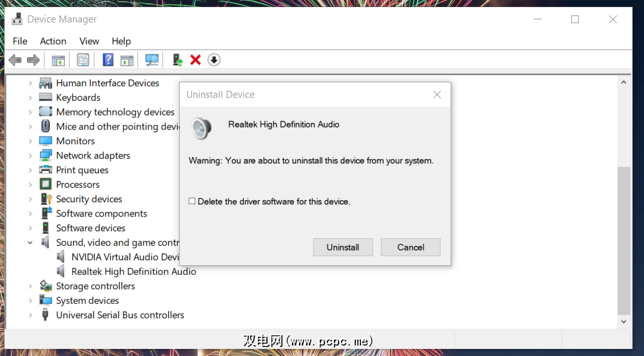Maximize the Device Manager window

(x=575, y=19)
